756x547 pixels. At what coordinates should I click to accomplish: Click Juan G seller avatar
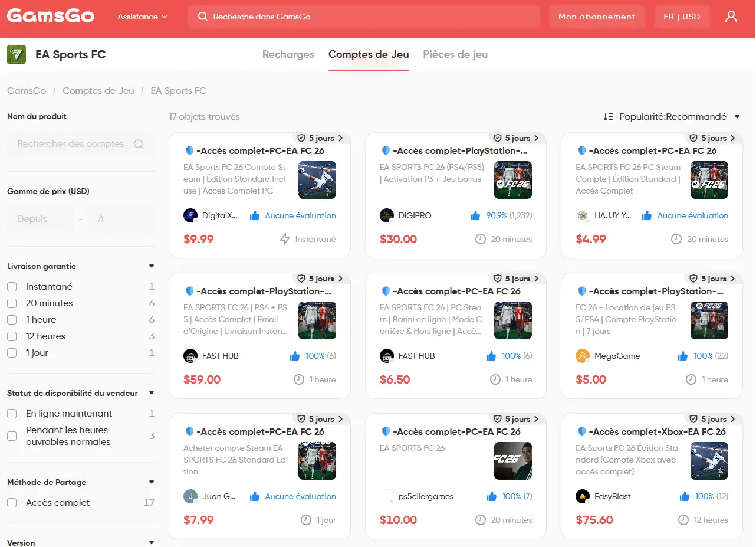click(x=190, y=496)
